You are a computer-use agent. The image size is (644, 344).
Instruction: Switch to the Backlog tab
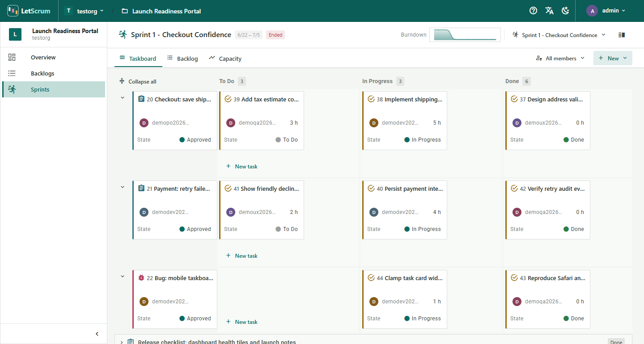182,59
